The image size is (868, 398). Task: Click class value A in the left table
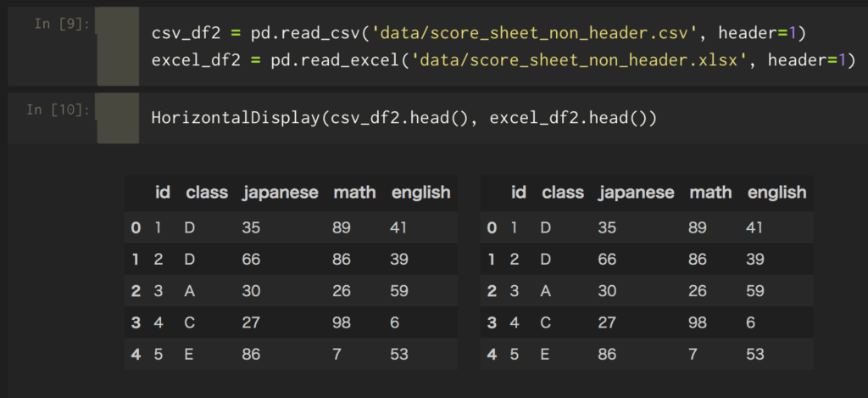[x=190, y=291]
